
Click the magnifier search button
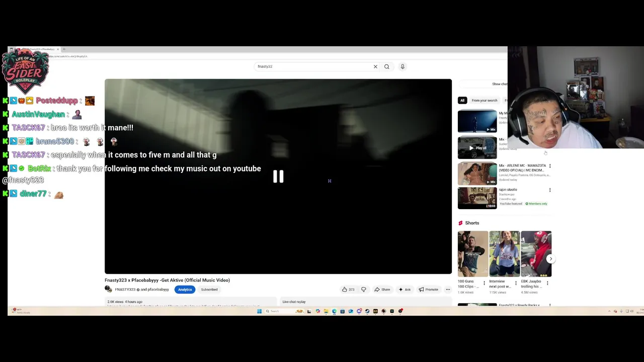(x=386, y=66)
